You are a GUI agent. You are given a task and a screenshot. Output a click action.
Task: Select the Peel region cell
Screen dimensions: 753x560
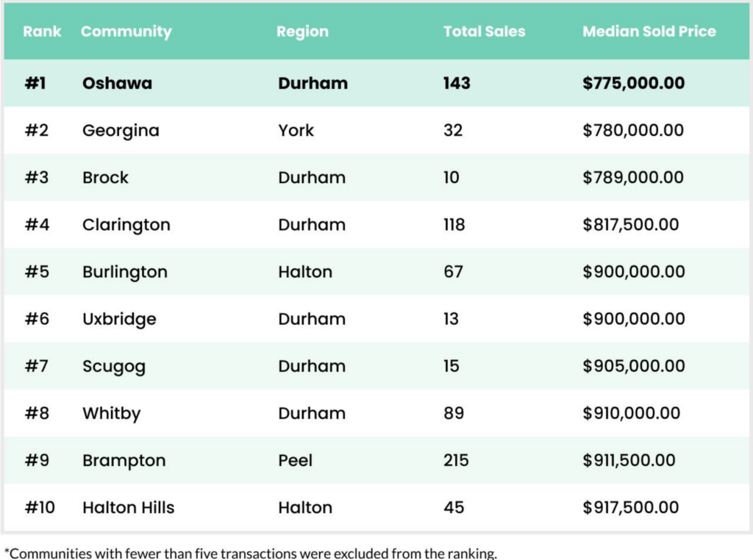coord(295,461)
